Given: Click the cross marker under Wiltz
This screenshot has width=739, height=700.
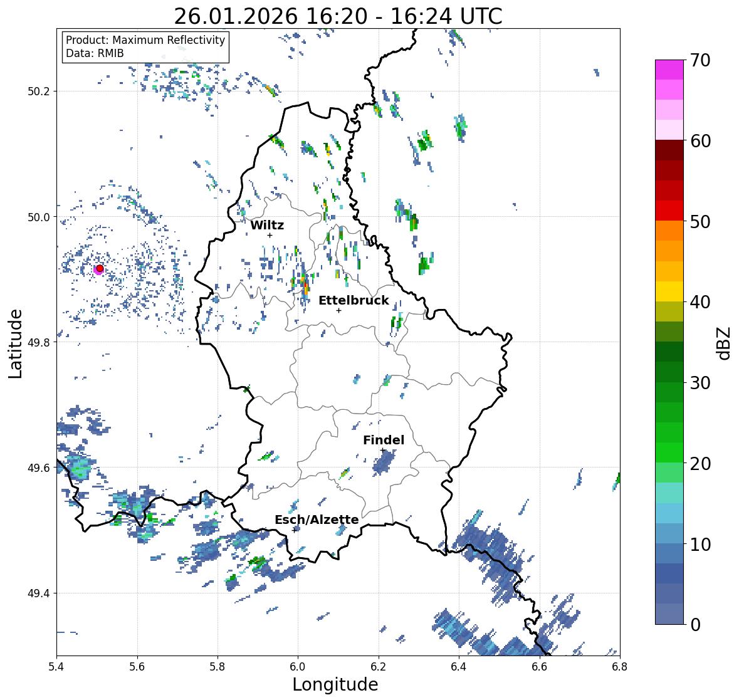Looking at the screenshot, I should pyautogui.click(x=270, y=235).
